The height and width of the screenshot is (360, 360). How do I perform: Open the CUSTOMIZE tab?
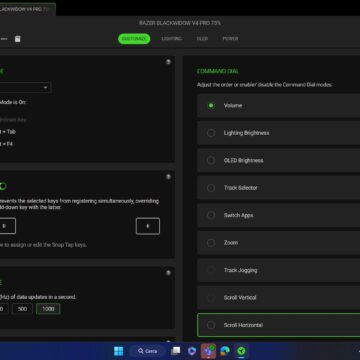pos(134,39)
